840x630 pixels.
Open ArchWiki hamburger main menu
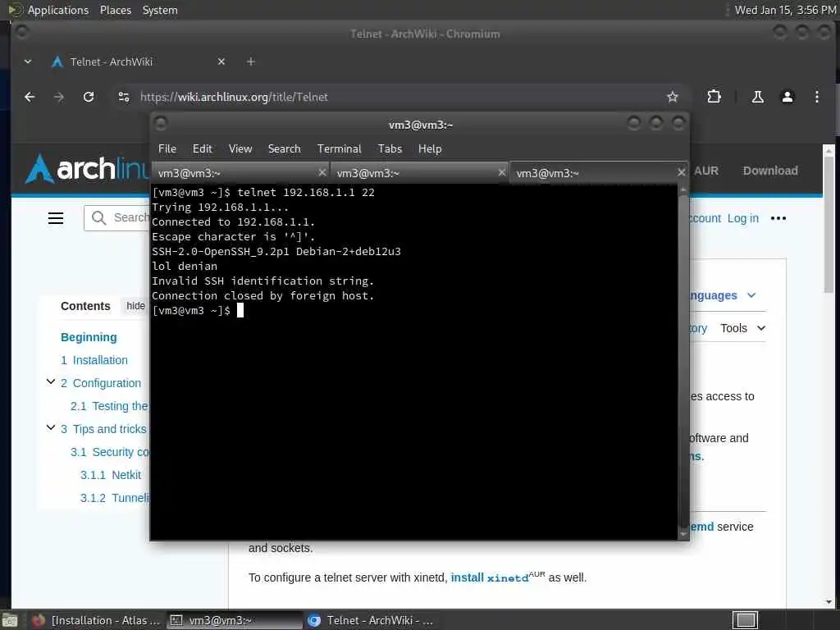click(x=56, y=218)
